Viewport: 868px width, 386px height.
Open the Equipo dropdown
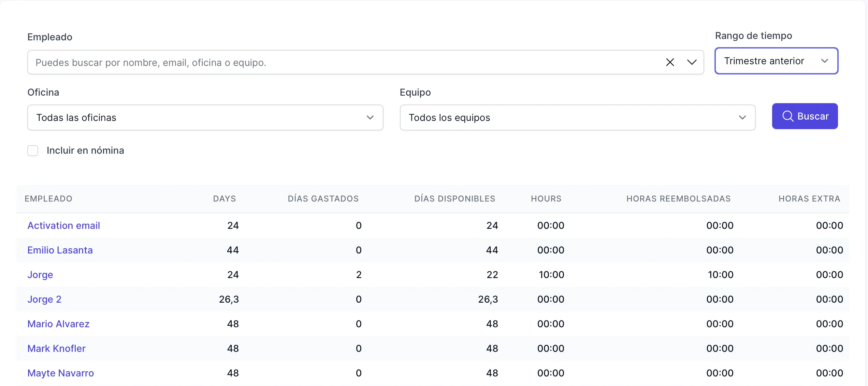[x=578, y=118]
